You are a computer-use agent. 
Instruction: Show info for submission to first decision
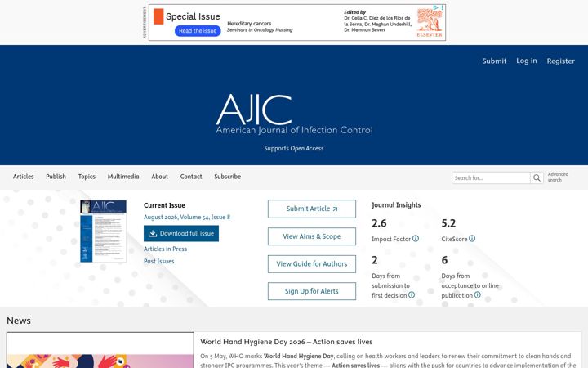click(x=412, y=294)
